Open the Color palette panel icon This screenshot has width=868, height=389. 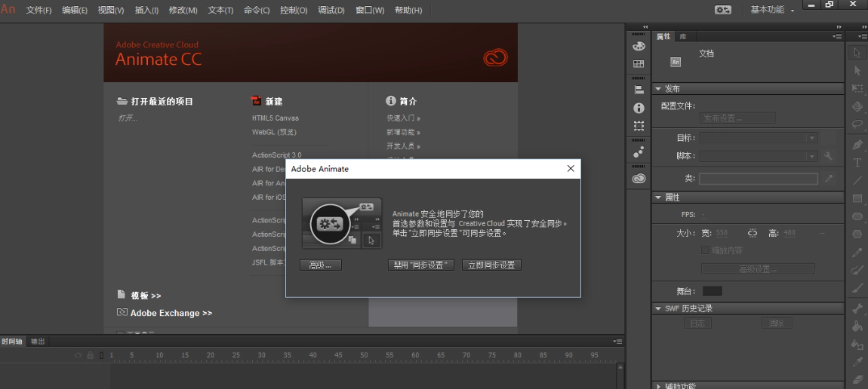[639, 47]
